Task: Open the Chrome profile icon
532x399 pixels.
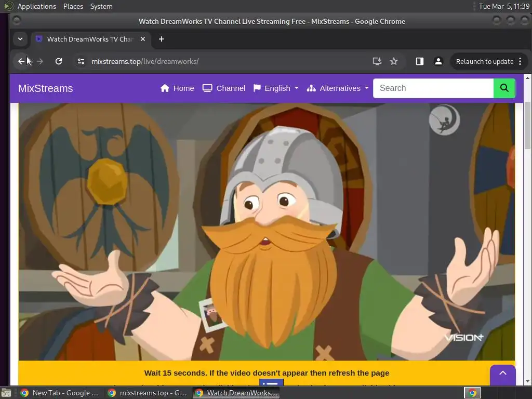Action: (x=438, y=61)
